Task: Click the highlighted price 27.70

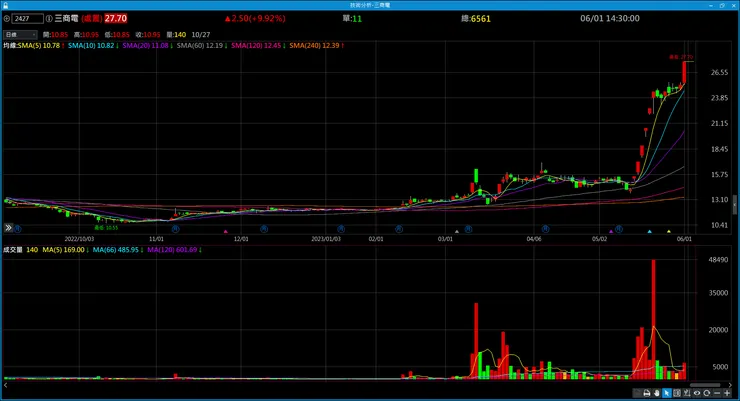Action: [x=116, y=18]
